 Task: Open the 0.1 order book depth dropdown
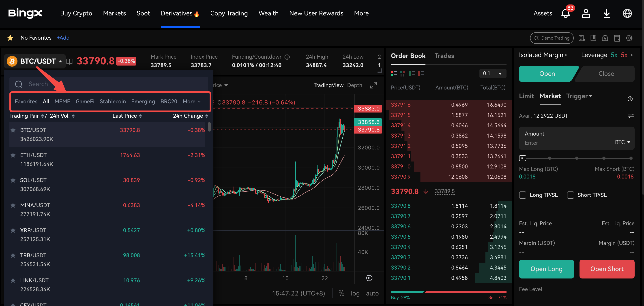coord(492,73)
